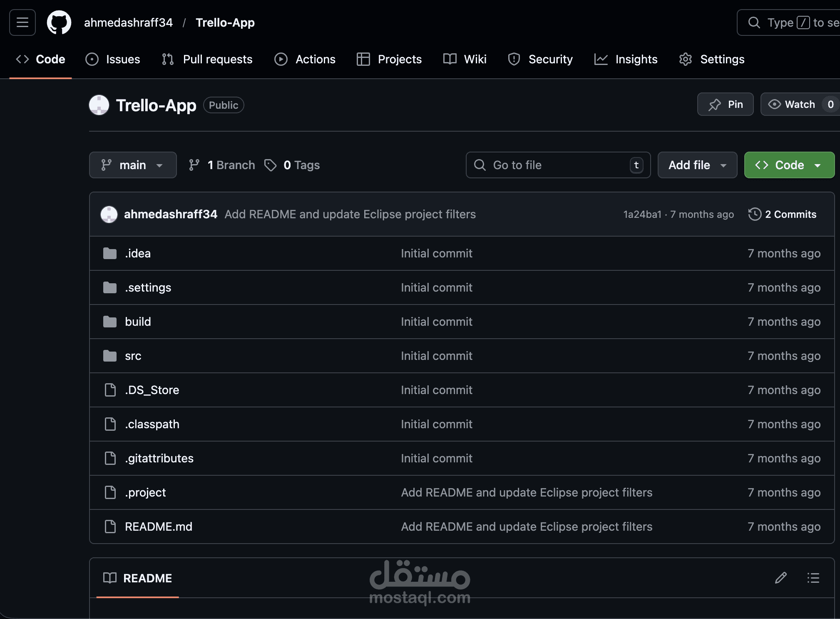
Task: Open the commit history clock icon
Action: click(x=754, y=214)
